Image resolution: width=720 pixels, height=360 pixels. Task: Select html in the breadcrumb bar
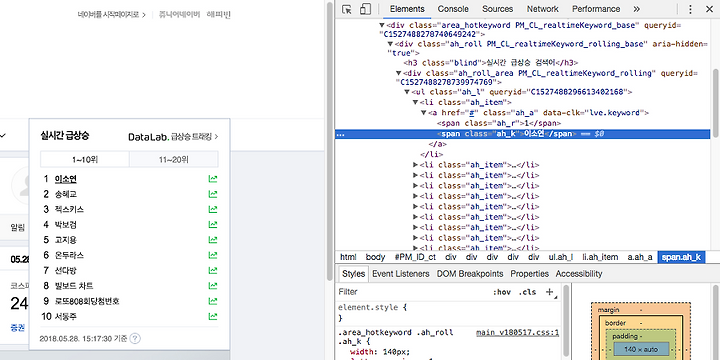(x=348, y=257)
